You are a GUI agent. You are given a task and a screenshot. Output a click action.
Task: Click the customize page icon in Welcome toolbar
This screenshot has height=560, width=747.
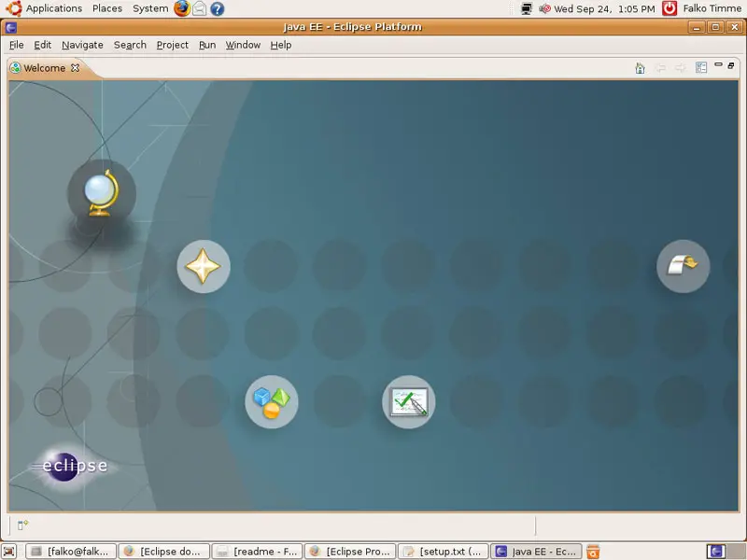click(701, 67)
